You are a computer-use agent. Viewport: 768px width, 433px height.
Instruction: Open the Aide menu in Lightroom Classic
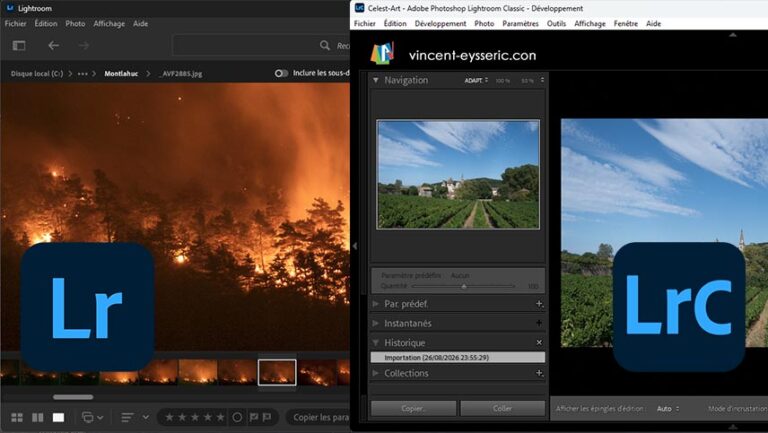[x=653, y=24]
